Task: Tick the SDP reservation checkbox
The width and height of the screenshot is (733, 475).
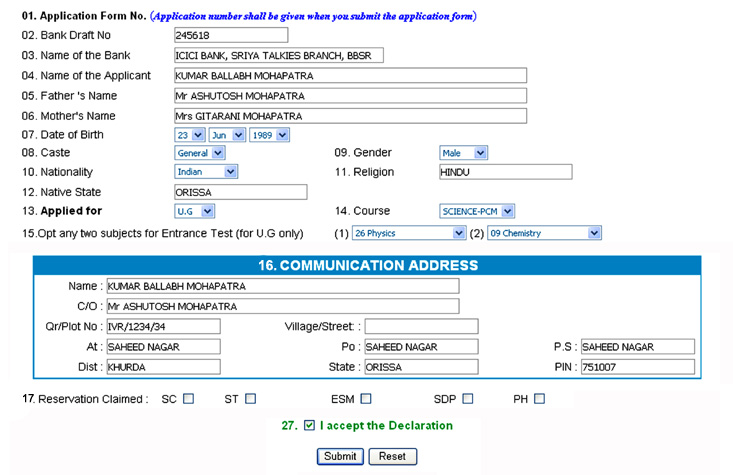Action: (467, 399)
